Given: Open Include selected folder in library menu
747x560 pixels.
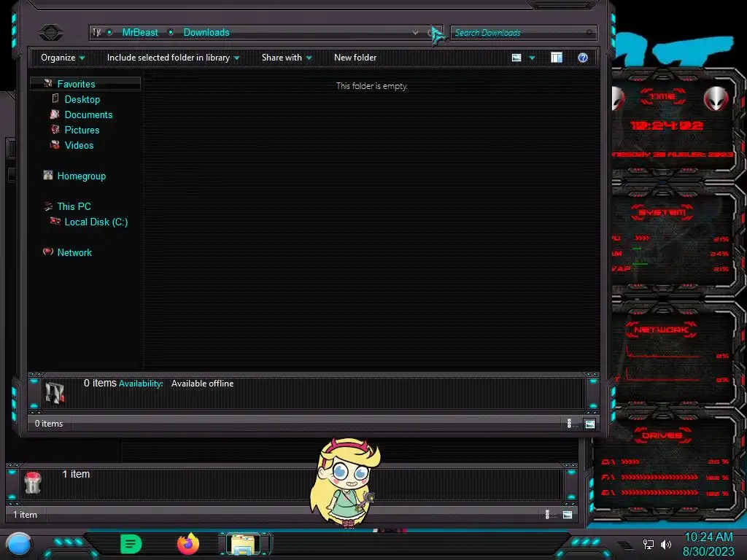Looking at the screenshot, I should tap(174, 58).
